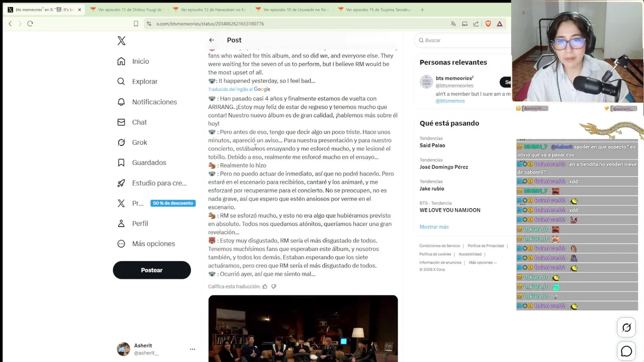Open Más opciones circle icon

pyautogui.click(x=121, y=243)
